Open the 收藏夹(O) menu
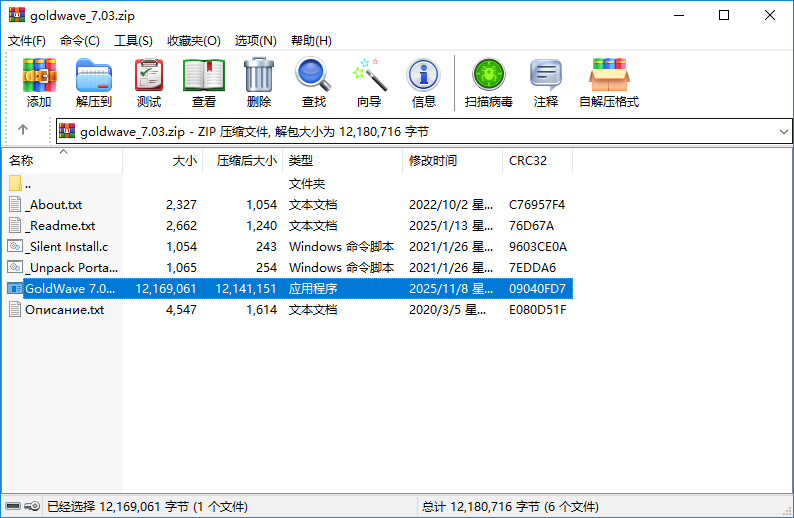Image resolution: width=794 pixels, height=518 pixels. 194,41
